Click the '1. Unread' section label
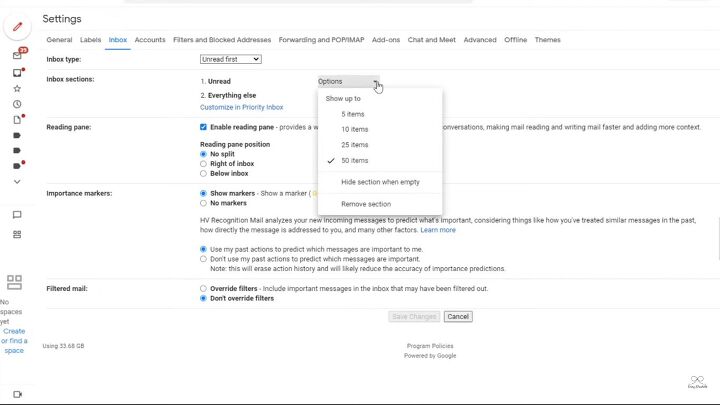Viewport: 720px width, 405px height. [x=215, y=81]
